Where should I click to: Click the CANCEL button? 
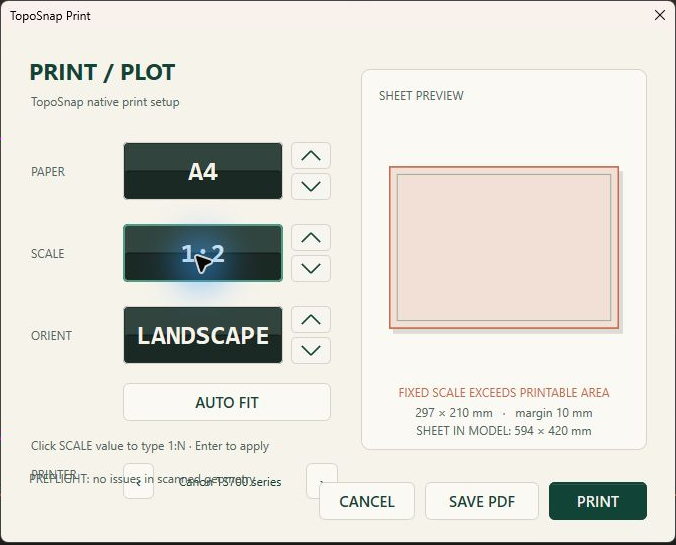tap(367, 501)
